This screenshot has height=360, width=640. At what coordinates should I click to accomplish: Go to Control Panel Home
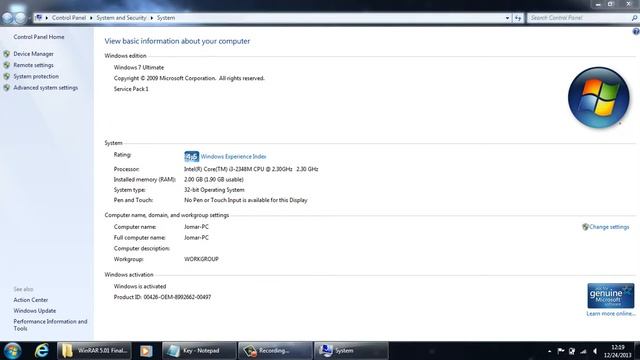click(39, 37)
